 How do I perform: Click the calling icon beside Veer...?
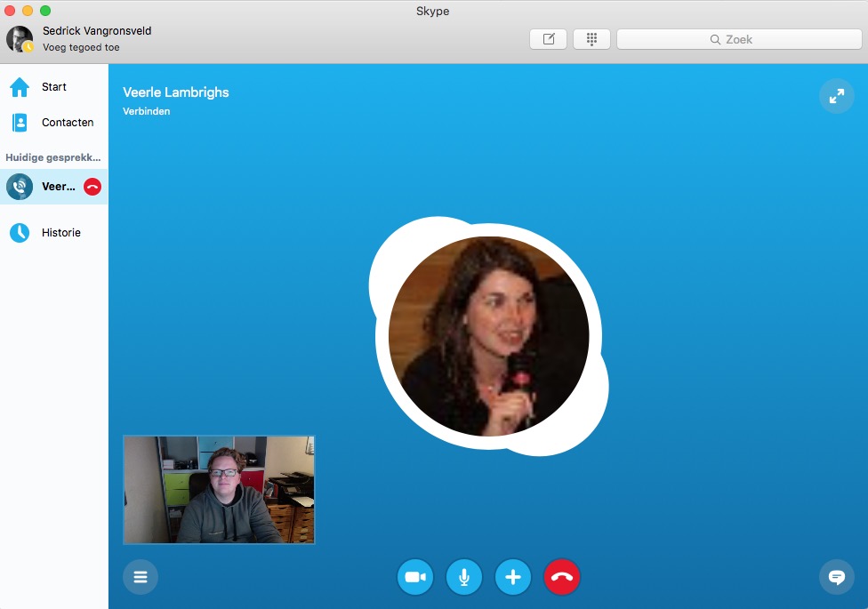click(x=20, y=187)
